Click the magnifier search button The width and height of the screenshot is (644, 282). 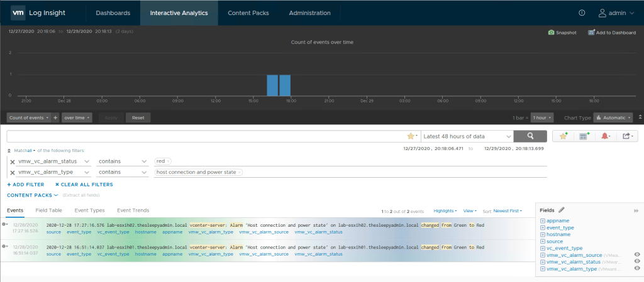[x=530, y=136]
